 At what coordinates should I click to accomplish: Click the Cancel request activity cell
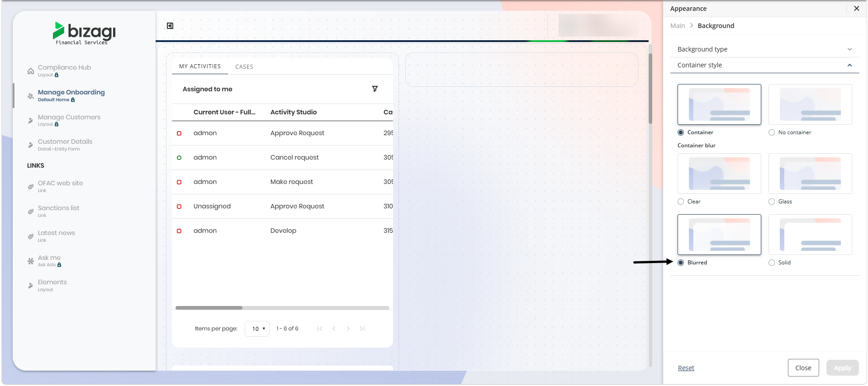[x=294, y=158]
